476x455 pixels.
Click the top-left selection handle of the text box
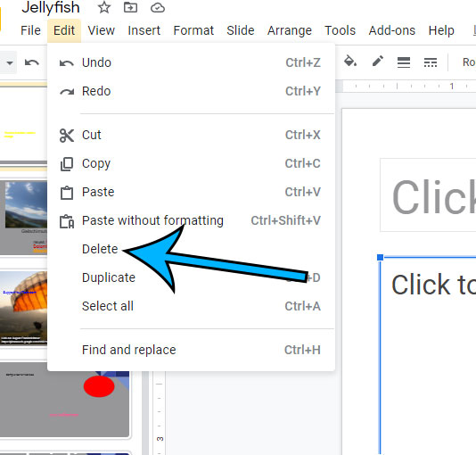[380, 258]
